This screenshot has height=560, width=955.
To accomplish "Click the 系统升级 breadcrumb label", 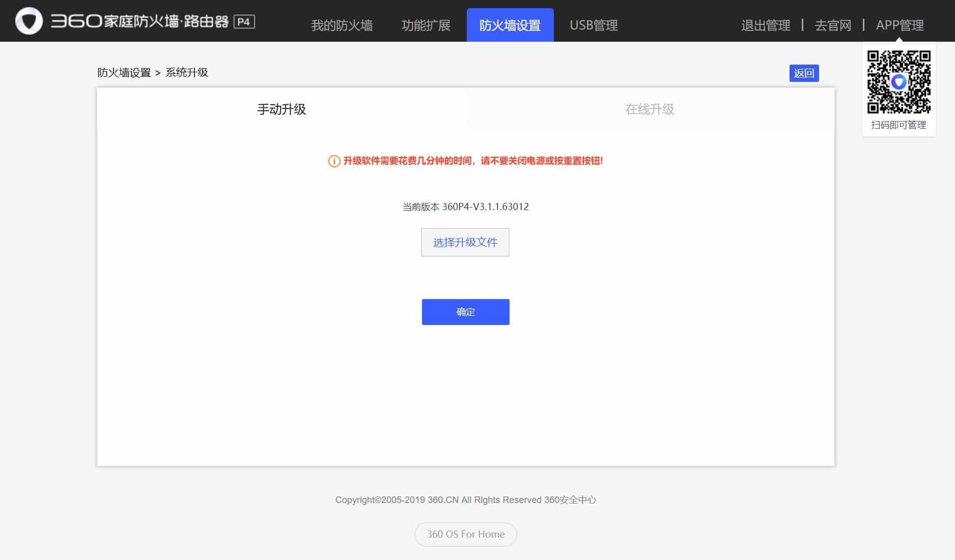I will coord(187,72).
